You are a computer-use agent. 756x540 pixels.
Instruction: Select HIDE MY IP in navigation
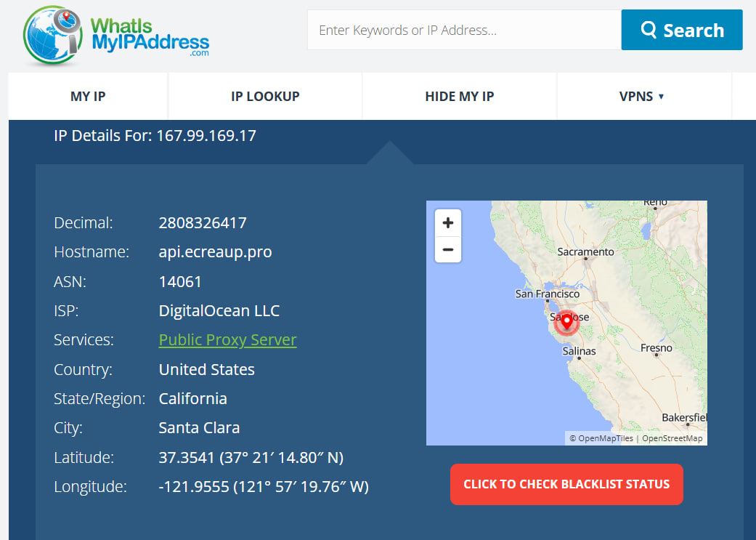(459, 96)
